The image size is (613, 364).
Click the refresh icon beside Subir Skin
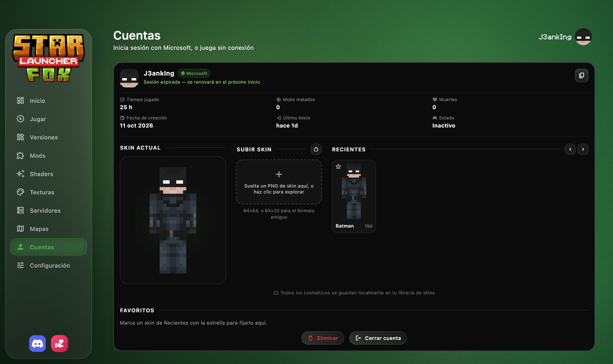coord(316,149)
